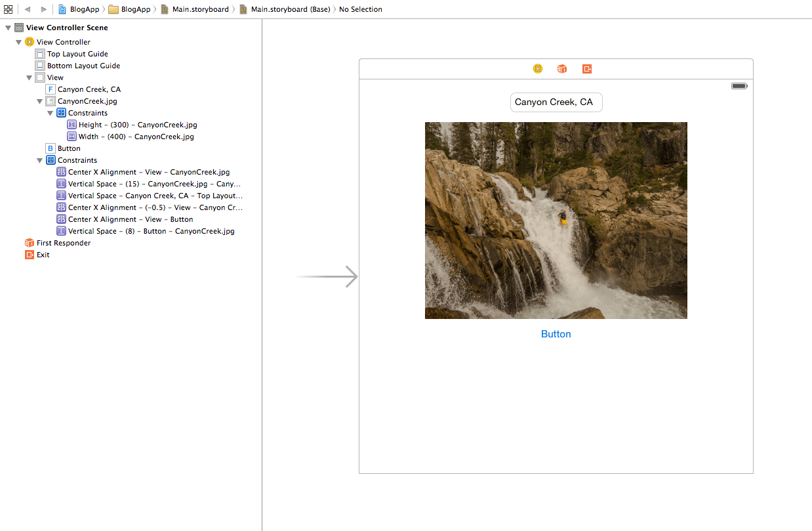Collapse the View Controller Scene triangle
Screen dimensions: 812x531
tap(8, 28)
